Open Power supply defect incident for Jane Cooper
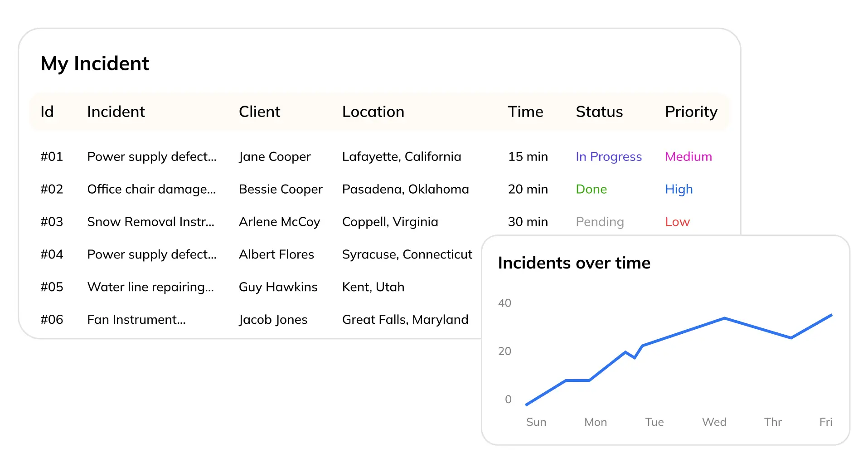 point(152,157)
